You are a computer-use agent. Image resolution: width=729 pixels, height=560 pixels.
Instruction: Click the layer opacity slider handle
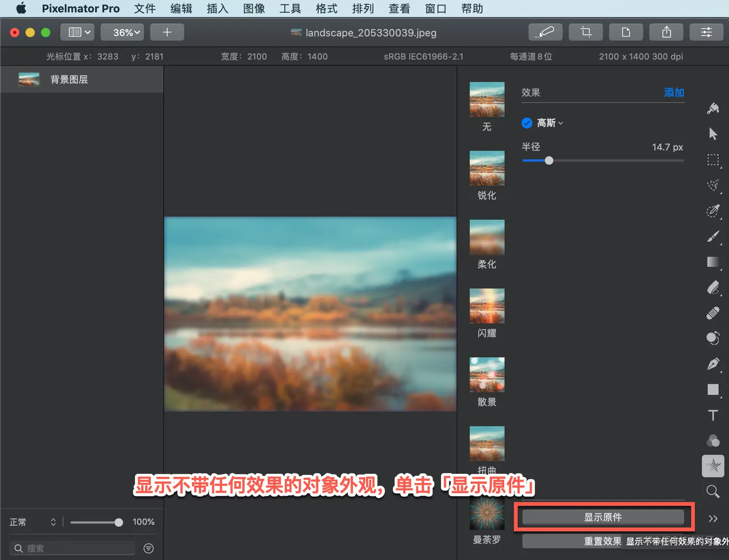[119, 522]
